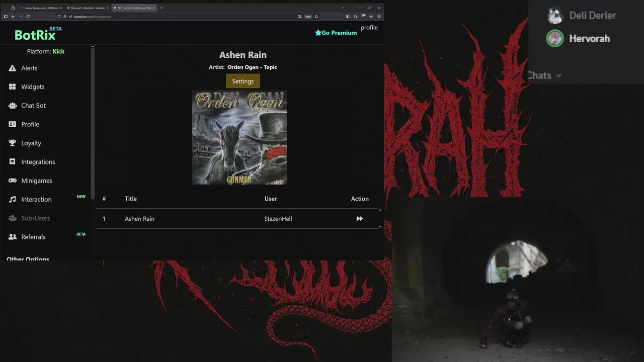
Task: Open song request Settings button
Action: (243, 81)
